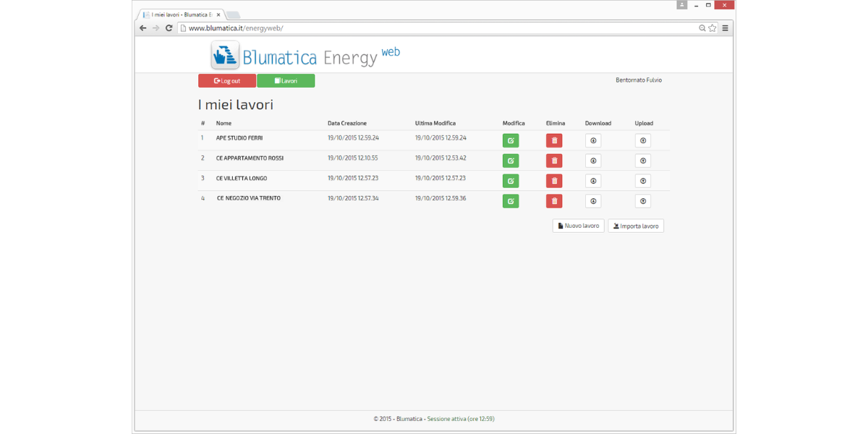Image resolution: width=868 pixels, height=434 pixels.
Task: Edit the APE STUDIO FERRI job
Action: pos(511,140)
